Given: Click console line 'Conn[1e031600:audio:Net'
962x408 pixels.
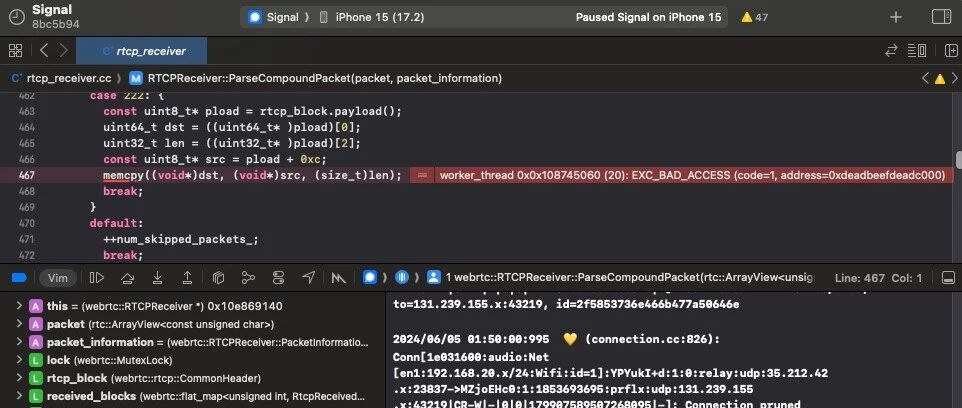Looking at the screenshot, I should [471, 357].
